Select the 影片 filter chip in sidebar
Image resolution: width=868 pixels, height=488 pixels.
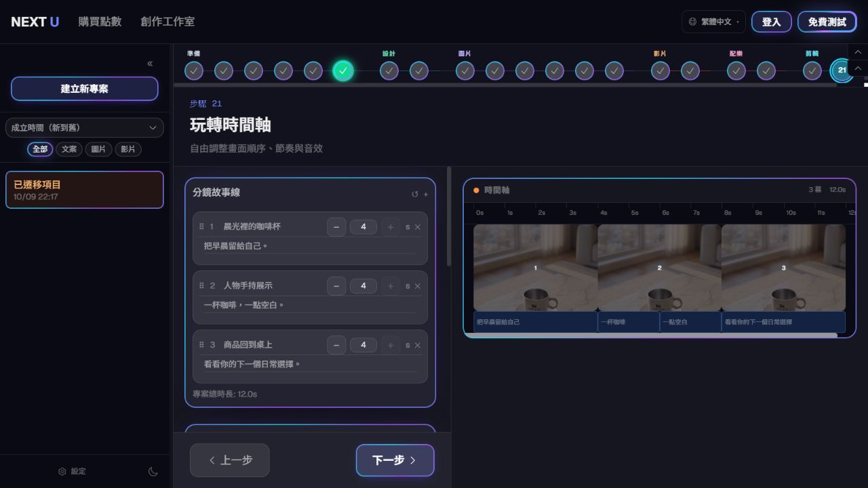coord(128,149)
